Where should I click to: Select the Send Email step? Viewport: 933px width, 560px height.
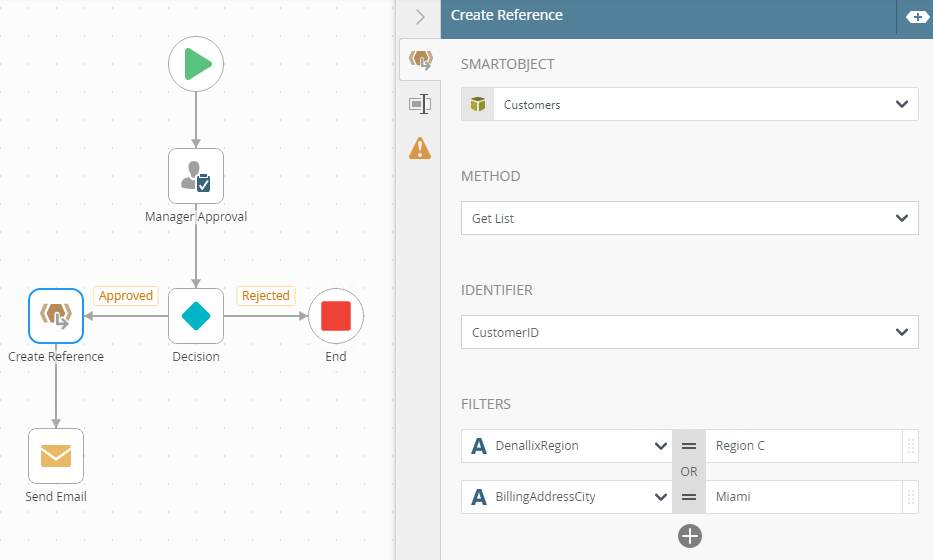point(56,456)
